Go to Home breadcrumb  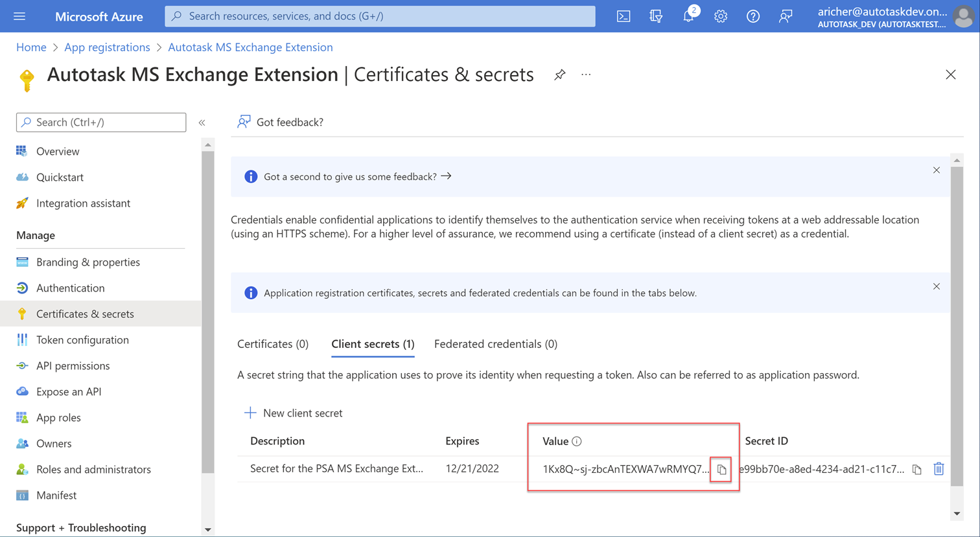pyautogui.click(x=31, y=47)
